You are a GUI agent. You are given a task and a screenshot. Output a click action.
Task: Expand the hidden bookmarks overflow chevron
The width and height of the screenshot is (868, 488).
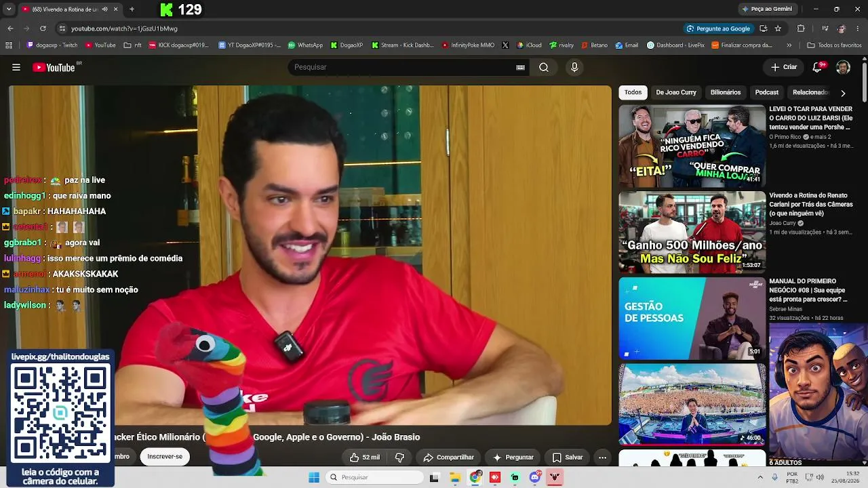[789, 45]
